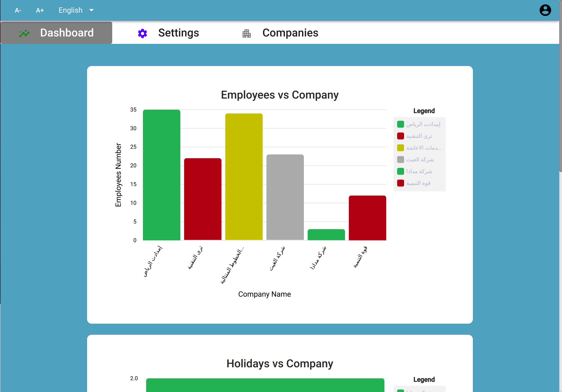Click the y-axis value 2.0 in Holidays chart
This screenshot has height=392, width=562.
[134, 378]
